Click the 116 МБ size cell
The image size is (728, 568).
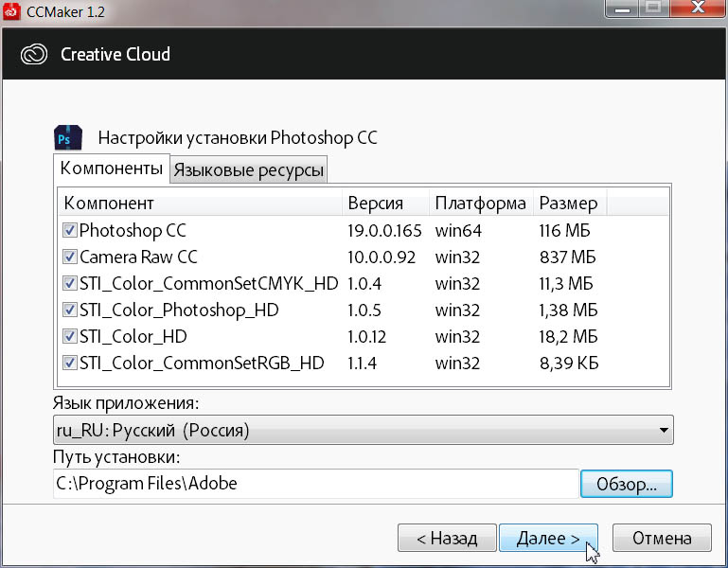click(564, 230)
